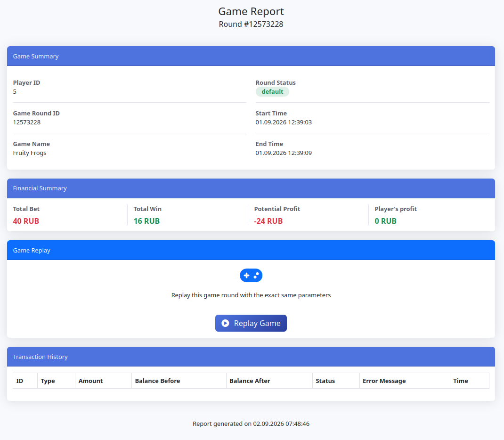Click the Total Bet label
The height and width of the screenshot is (440, 504).
tap(26, 209)
